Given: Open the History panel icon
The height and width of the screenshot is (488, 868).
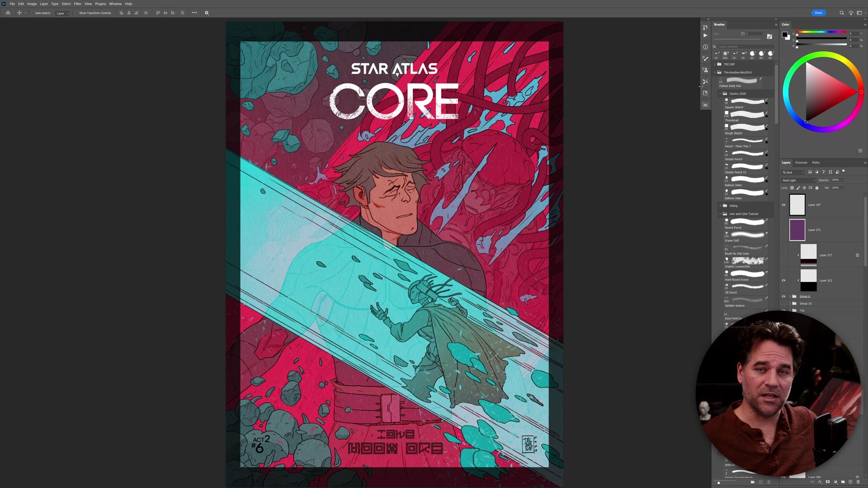Looking at the screenshot, I should (705, 27).
